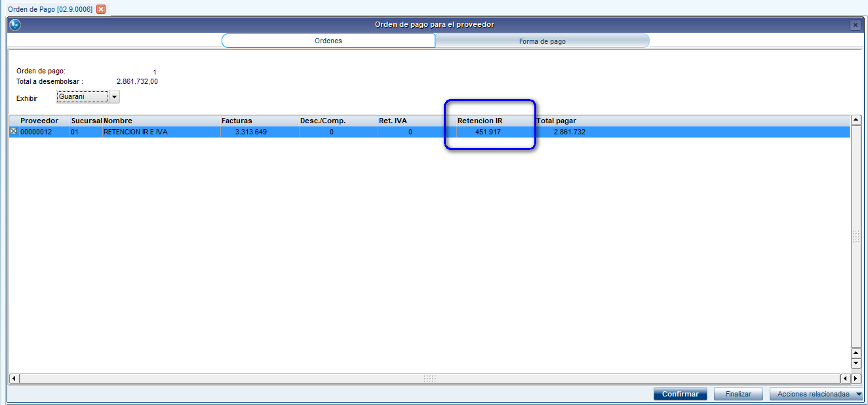Image resolution: width=868 pixels, height=405 pixels.
Task: Click the round application logo icon
Action: (x=14, y=25)
